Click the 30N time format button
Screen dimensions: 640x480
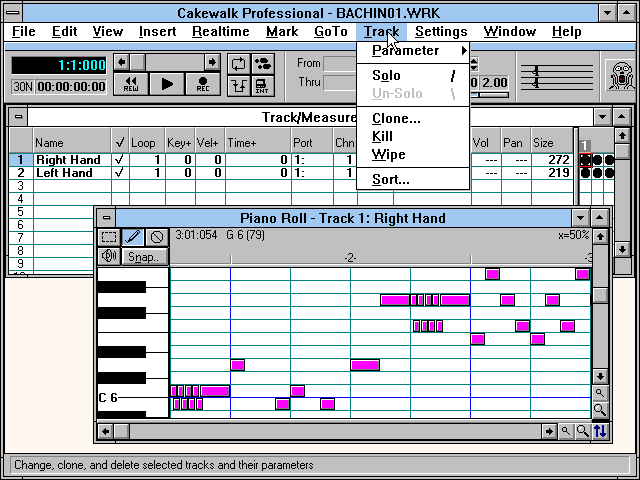tap(23, 87)
